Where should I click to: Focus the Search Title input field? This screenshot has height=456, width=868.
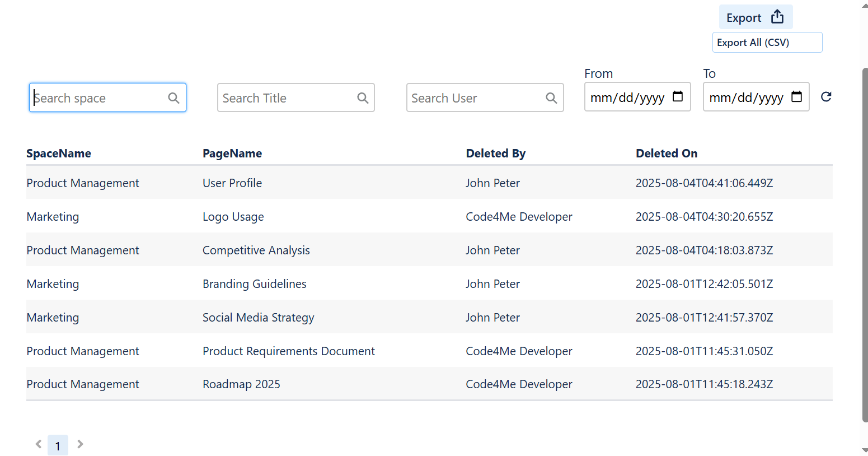pos(285,98)
